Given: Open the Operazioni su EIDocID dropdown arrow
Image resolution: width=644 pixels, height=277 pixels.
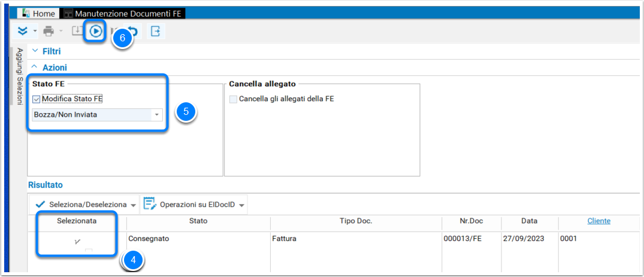Looking at the screenshot, I should coord(241,205).
